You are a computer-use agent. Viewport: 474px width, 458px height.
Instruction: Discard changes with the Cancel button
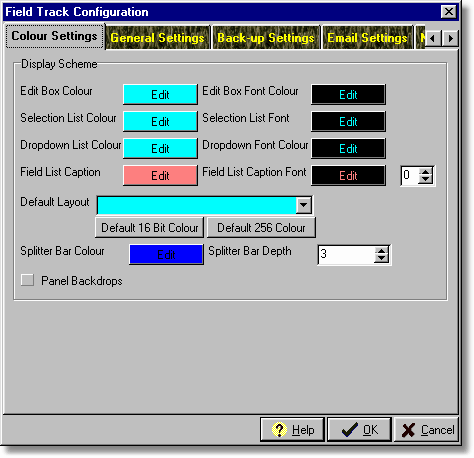[x=427, y=430]
